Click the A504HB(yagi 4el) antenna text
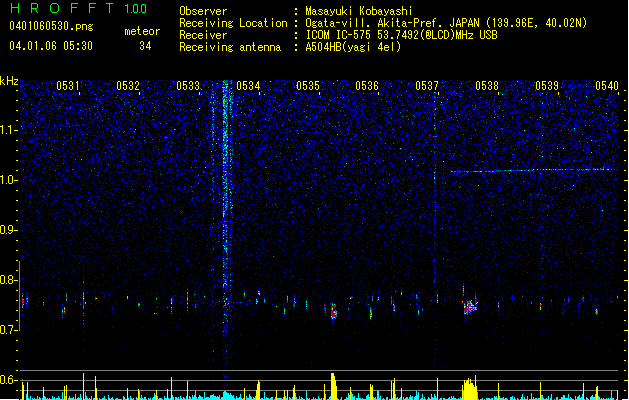This screenshot has height=400, width=629. coord(353,47)
